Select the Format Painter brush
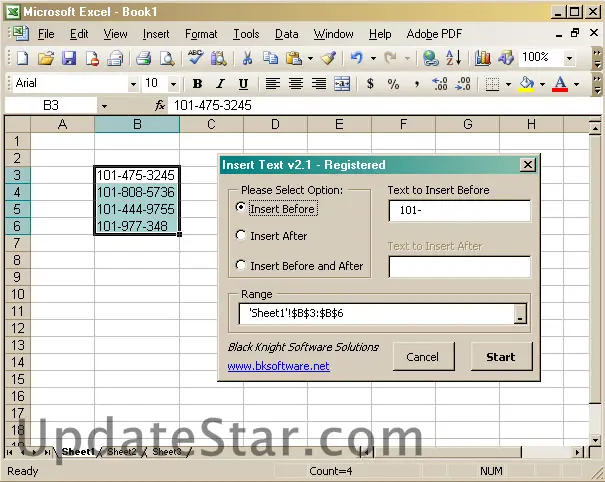The height and width of the screenshot is (482, 605). 329,58
